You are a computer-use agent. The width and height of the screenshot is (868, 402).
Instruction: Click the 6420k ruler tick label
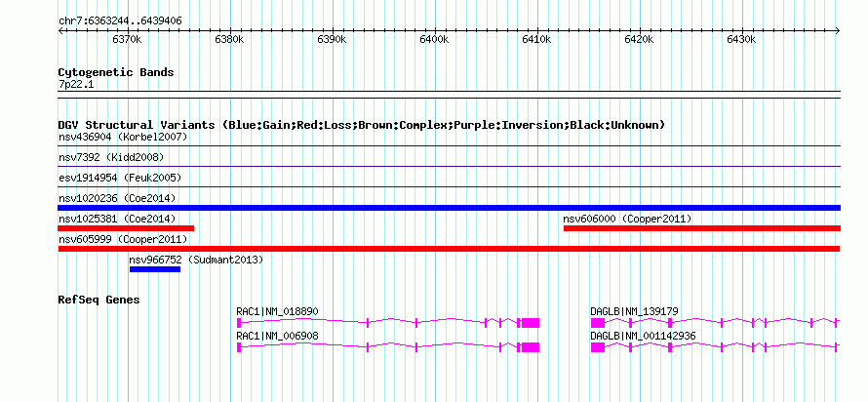pos(640,40)
